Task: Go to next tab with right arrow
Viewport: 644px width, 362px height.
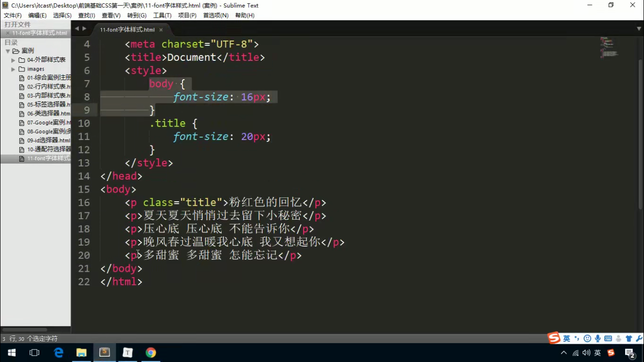Action: click(84, 29)
